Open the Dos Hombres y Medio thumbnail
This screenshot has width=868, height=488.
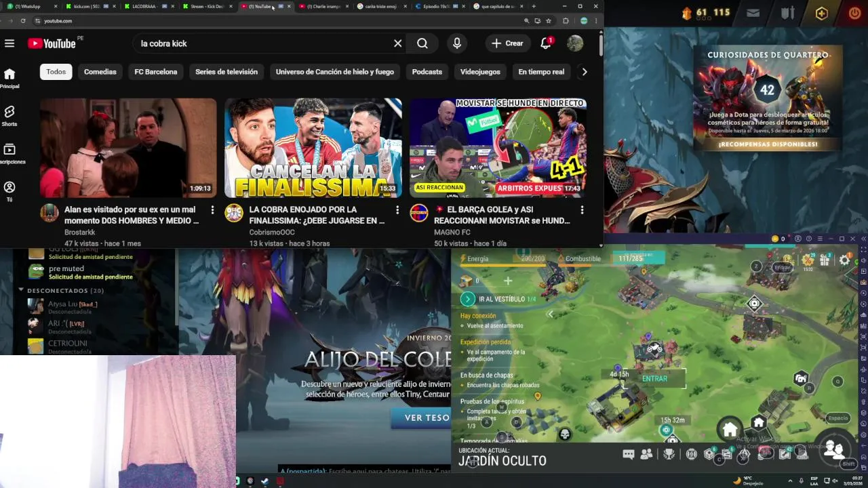pyautogui.click(x=128, y=148)
